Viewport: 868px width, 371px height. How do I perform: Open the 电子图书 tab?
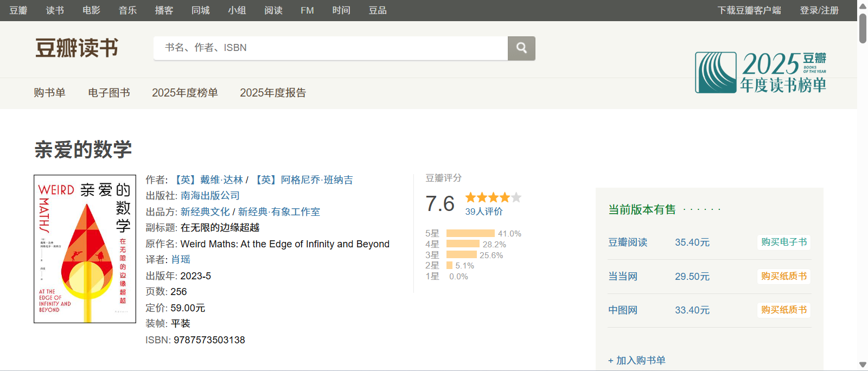click(x=109, y=93)
